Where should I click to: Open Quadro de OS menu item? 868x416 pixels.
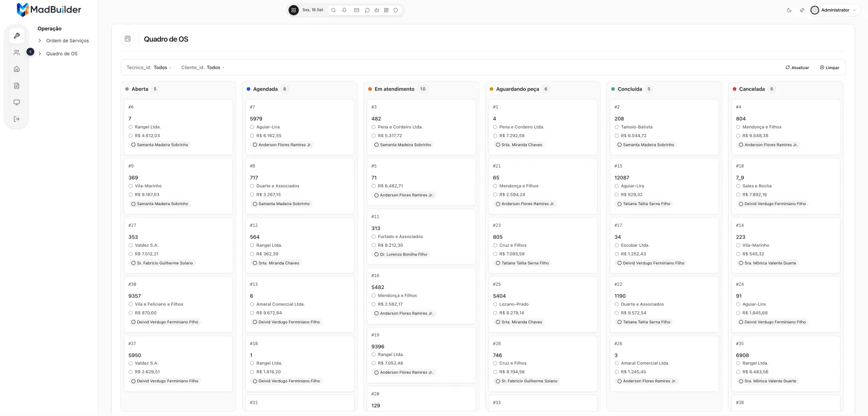tap(62, 54)
